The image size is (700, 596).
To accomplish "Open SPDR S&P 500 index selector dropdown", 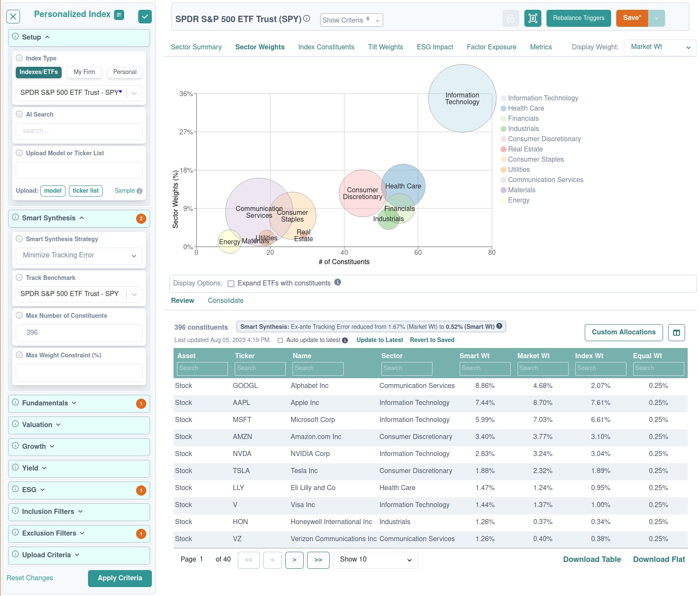I will [134, 93].
